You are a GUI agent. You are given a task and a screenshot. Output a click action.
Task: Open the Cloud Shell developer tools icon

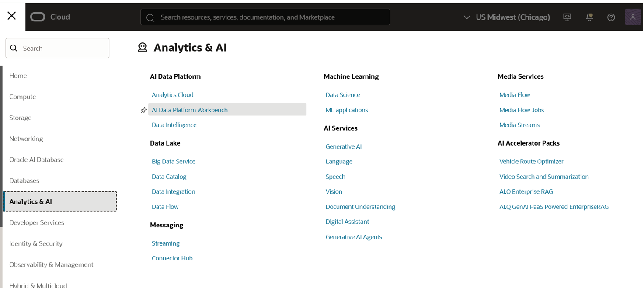pos(567,17)
